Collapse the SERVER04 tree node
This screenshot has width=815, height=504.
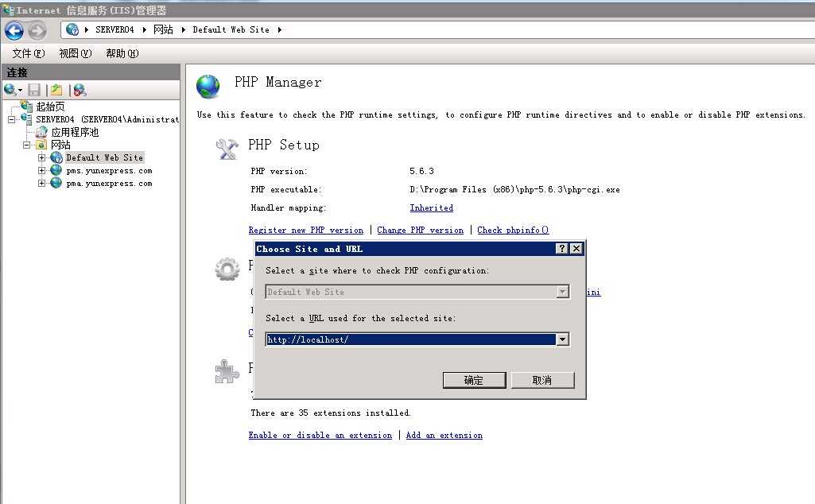(x=11, y=119)
